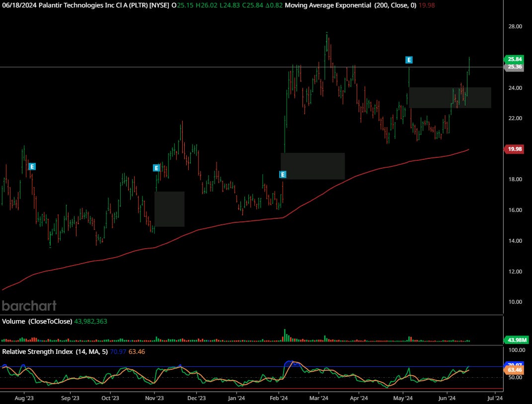Click the orange 63.46 value in RSI label
Viewport: 532px width, 404px height.
pos(137,352)
